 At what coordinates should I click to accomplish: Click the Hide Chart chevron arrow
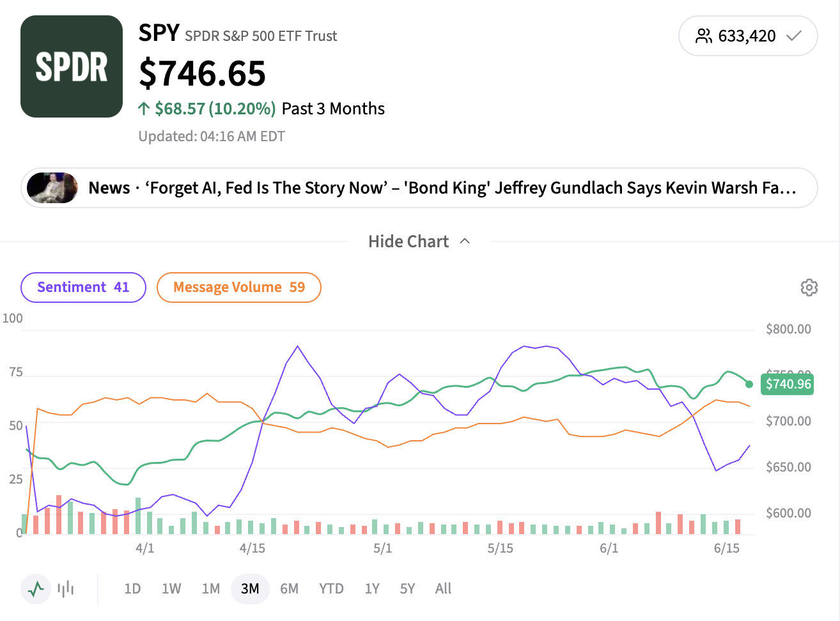[465, 241]
